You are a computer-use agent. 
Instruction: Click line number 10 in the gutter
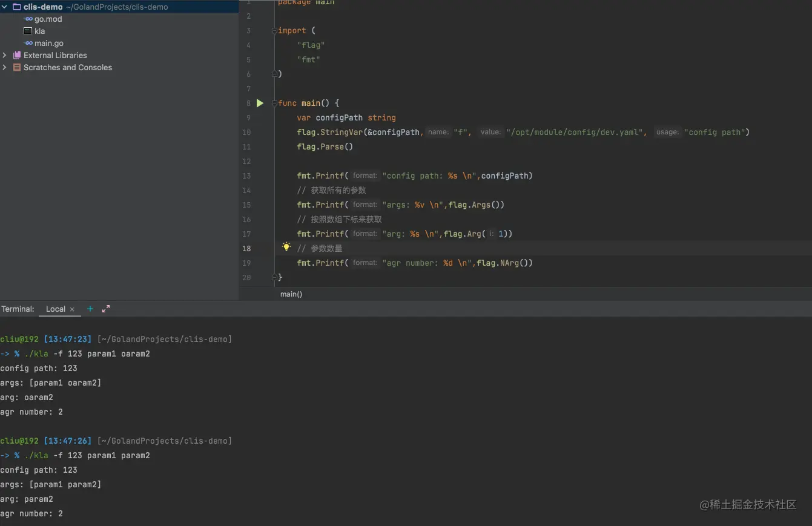tap(246, 132)
